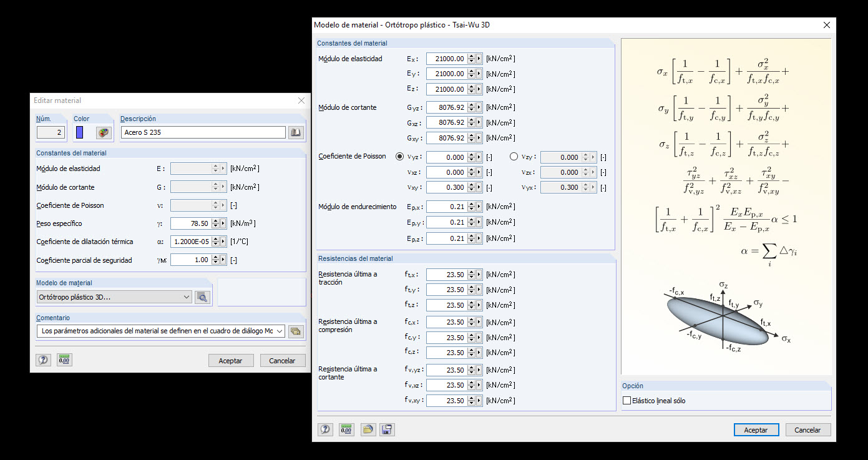Screen dimensions: 868x460
Task: Click the right-arrow button beside the Ep,x field
Action: click(479, 207)
